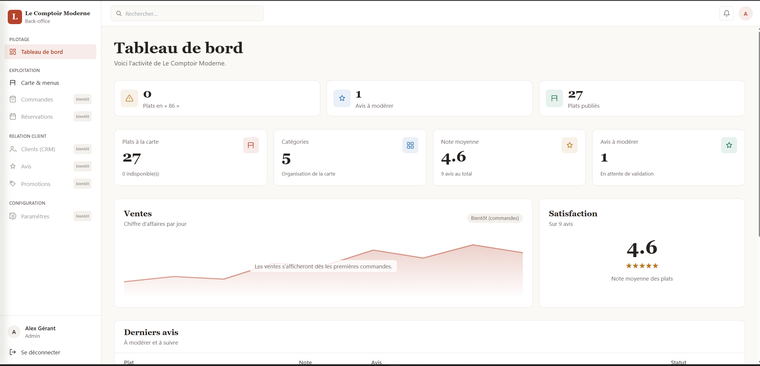Select Tableau de bord in the sidebar
760x366 pixels.
click(x=50, y=52)
